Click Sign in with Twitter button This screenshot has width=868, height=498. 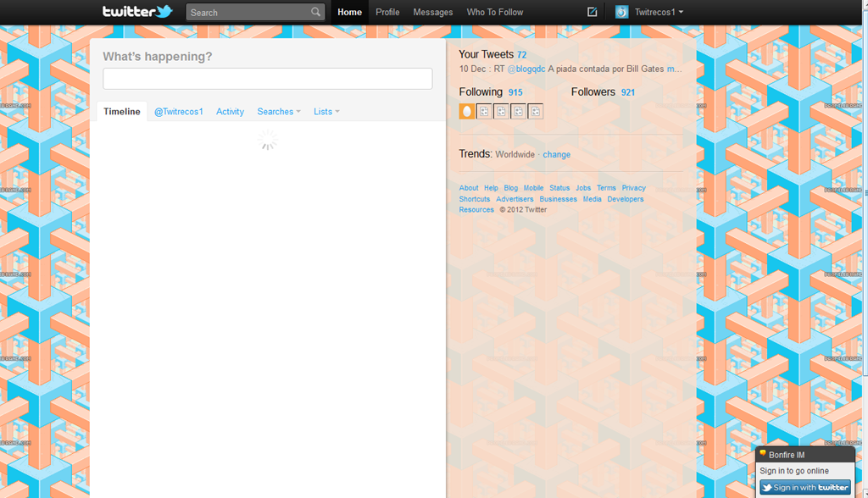(805, 488)
